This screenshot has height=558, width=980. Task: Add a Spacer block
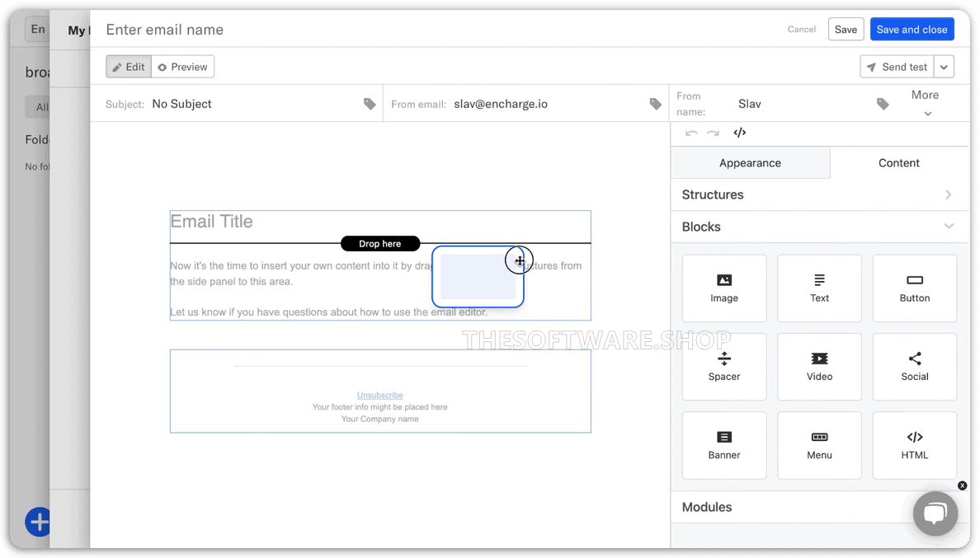pyautogui.click(x=723, y=367)
